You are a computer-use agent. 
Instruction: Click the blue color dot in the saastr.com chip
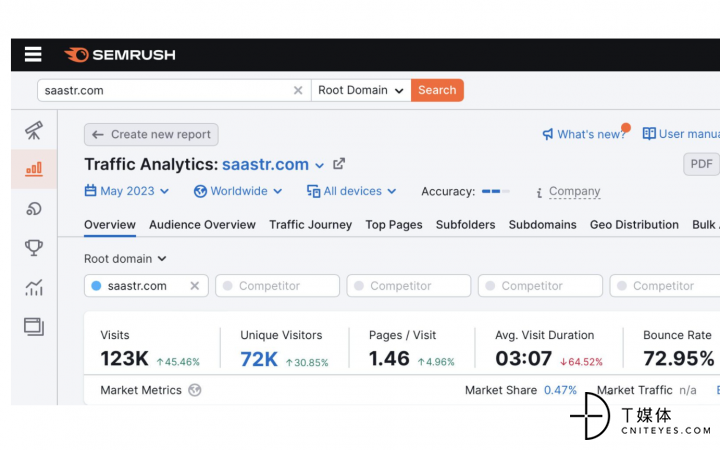point(96,286)
